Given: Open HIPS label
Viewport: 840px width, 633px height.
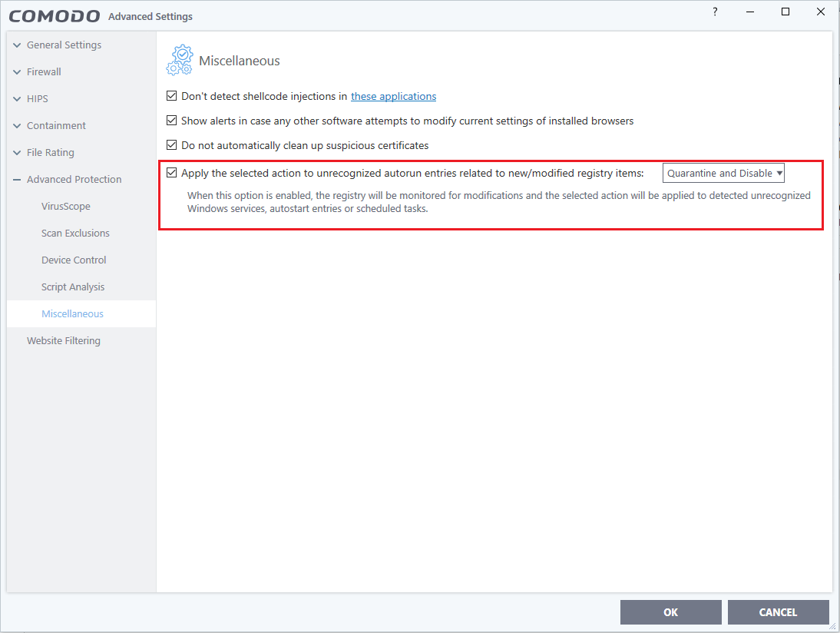Looking at the screenshot, I should tap(38, 98).
